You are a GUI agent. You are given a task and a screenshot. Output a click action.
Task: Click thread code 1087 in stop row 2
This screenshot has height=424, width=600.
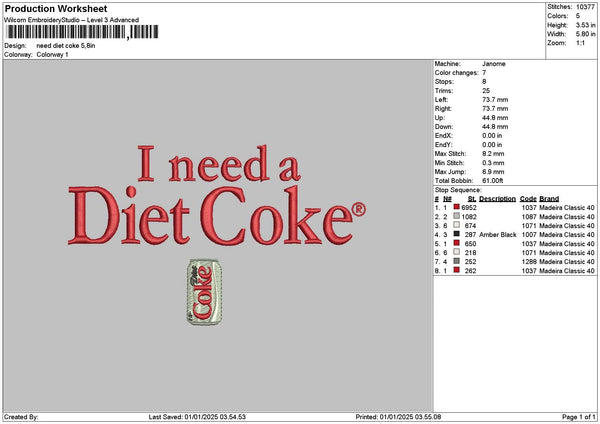tap(529, 217)
